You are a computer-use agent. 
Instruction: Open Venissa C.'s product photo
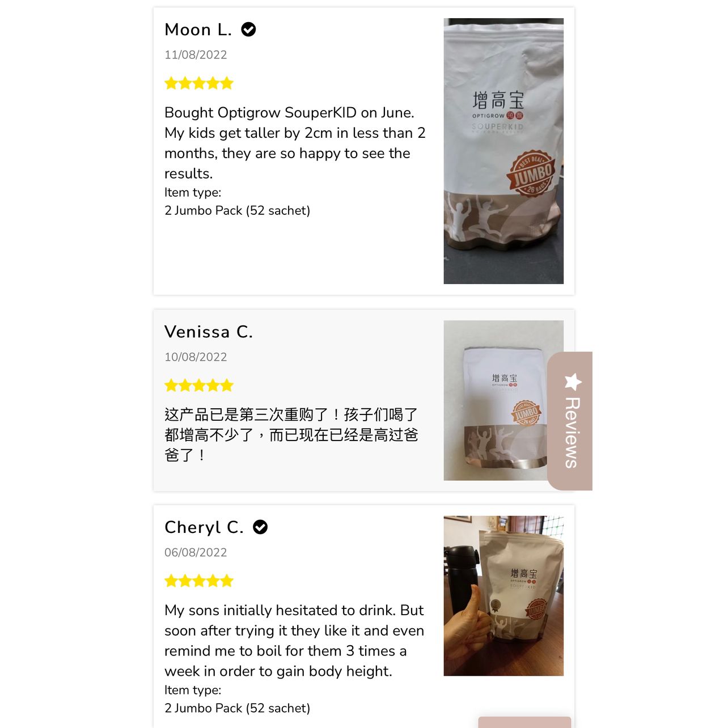coord(503,400)
